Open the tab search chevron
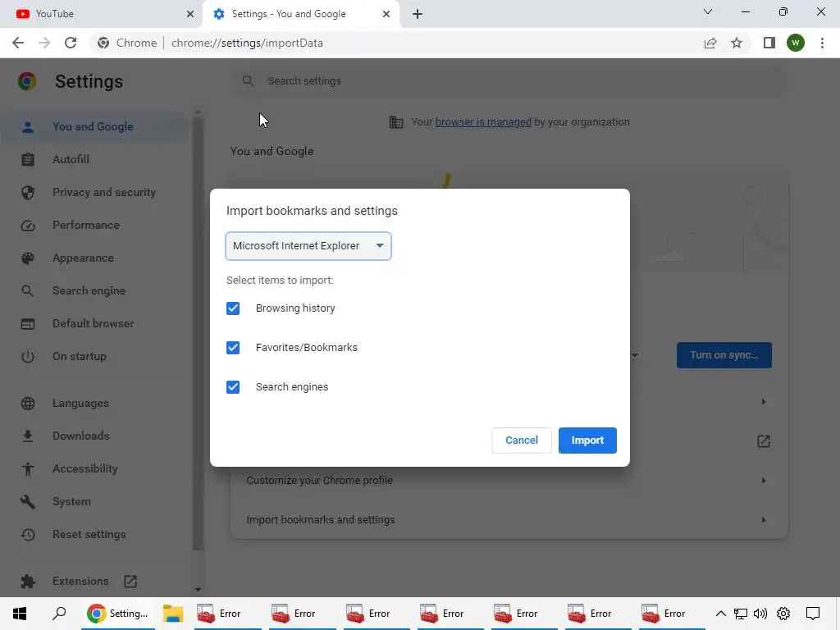Image resolution: width=840 pixels, height=630 pixels. click(x=708, y=11)
